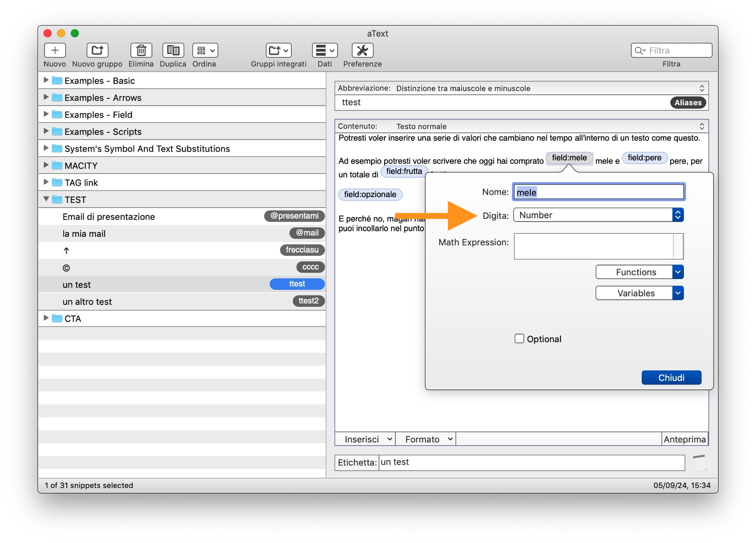756x543 pixels.
Task: Collapse the TEST folder
Action: [x=46, y=199]
